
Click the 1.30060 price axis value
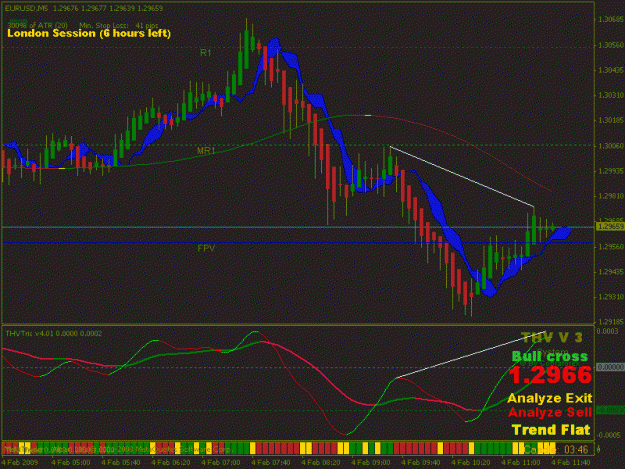tap(610, 146)
